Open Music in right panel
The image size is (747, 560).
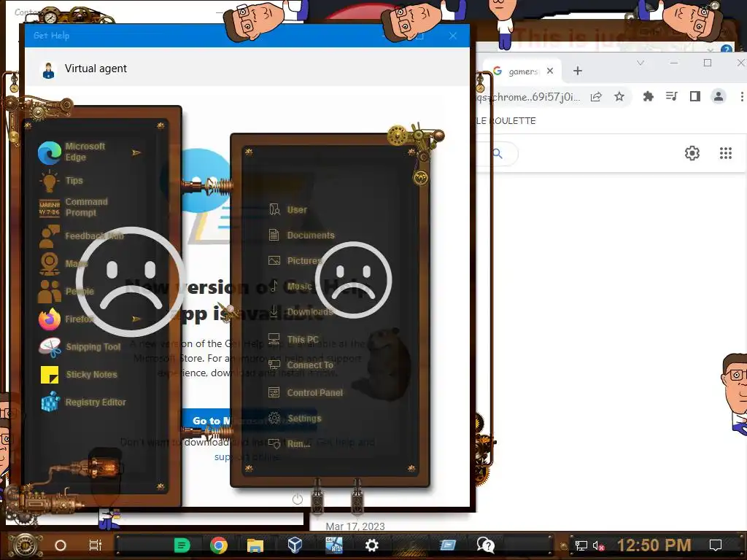tap(290, 286)
